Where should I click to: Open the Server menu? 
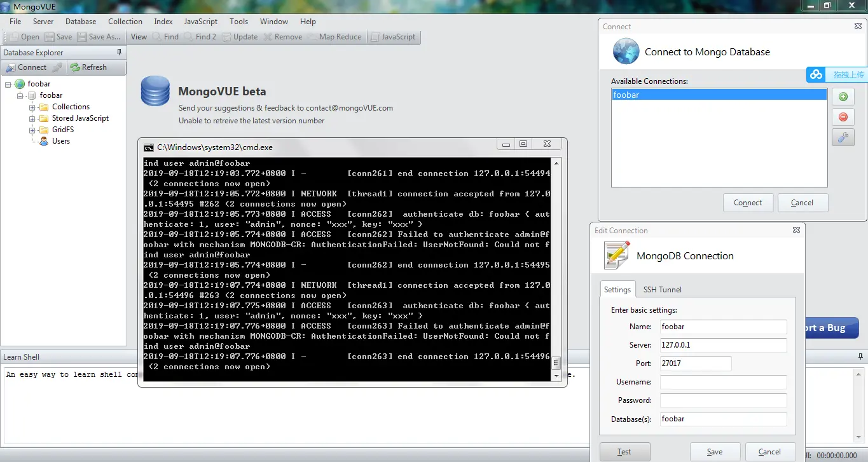(x=43, y=22)
